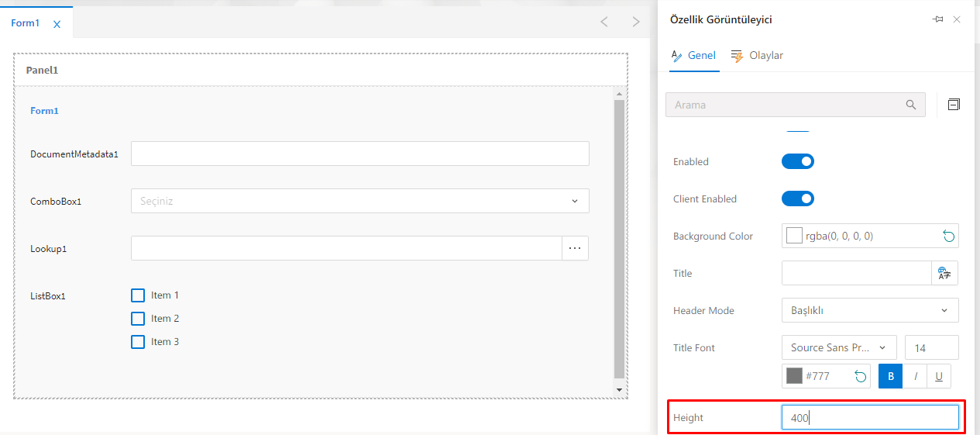Close the Form1 tab
Viewport: 980px width, 435px height.
[57, 24]
